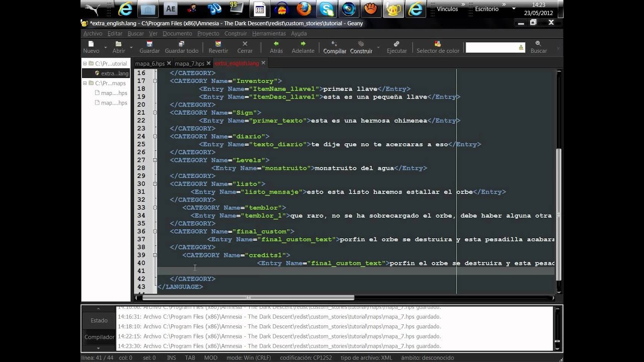Click the 14:16:31 saved message line
Screen dimensions: 644x362
pos(279,317)
